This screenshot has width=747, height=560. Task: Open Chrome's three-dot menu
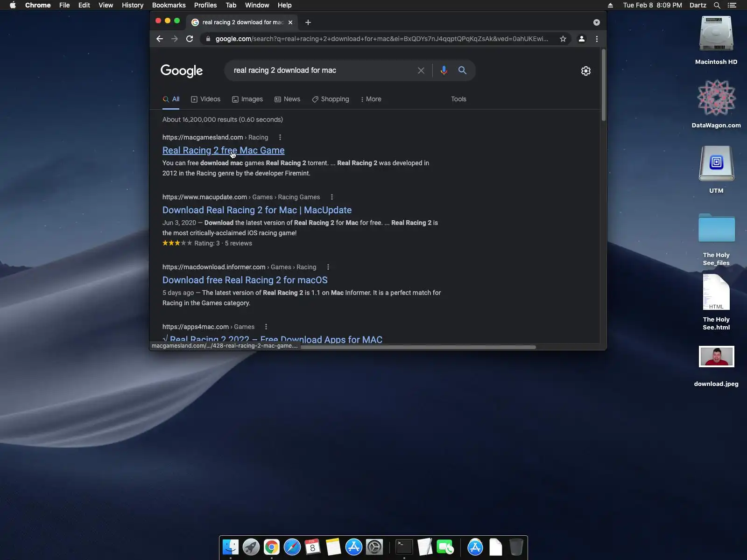pos(597,39)
